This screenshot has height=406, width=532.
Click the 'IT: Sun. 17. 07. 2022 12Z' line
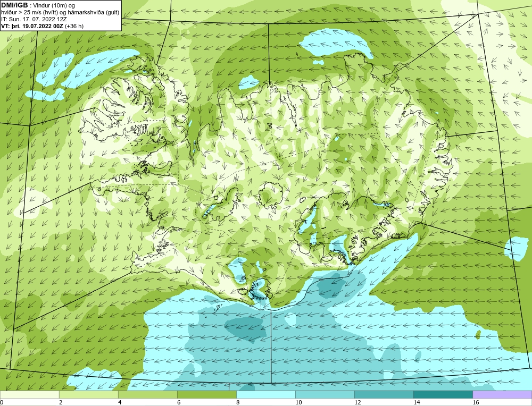tap(34, 19)
